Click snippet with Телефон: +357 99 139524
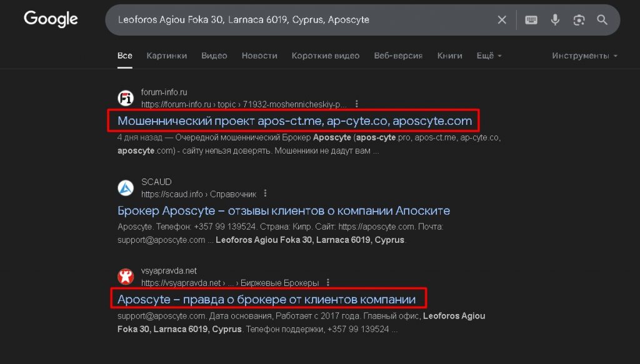Viewport: 640px width, 364px height. click(281, 233)
